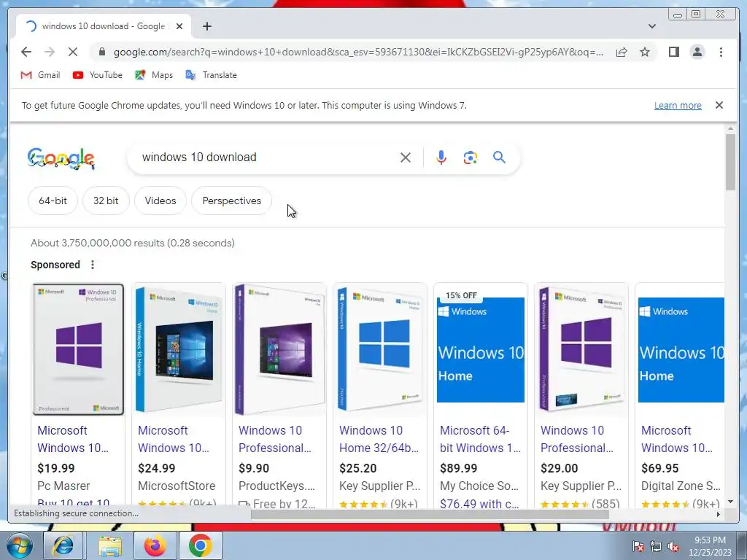Image resolution: width=747 pixels, height=560 pixels.
Task: Dismiss the Chrome update notice bar
Action: pos(719,105)
